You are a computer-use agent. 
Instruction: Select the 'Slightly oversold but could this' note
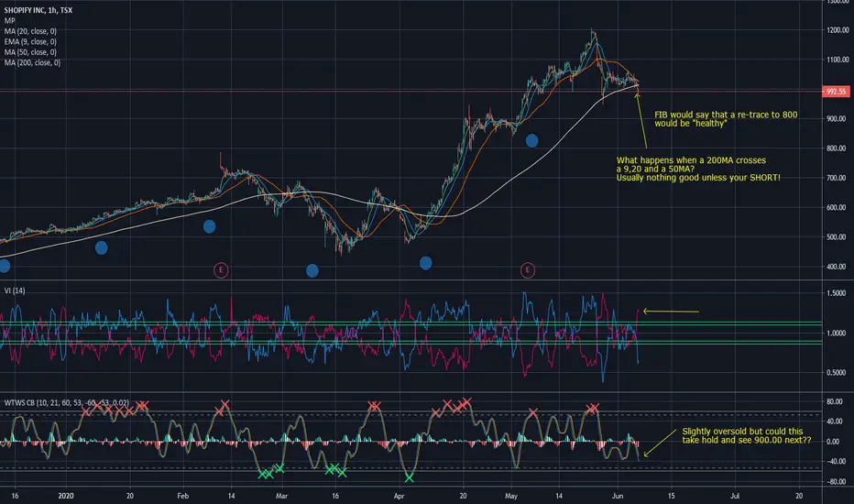746,435
